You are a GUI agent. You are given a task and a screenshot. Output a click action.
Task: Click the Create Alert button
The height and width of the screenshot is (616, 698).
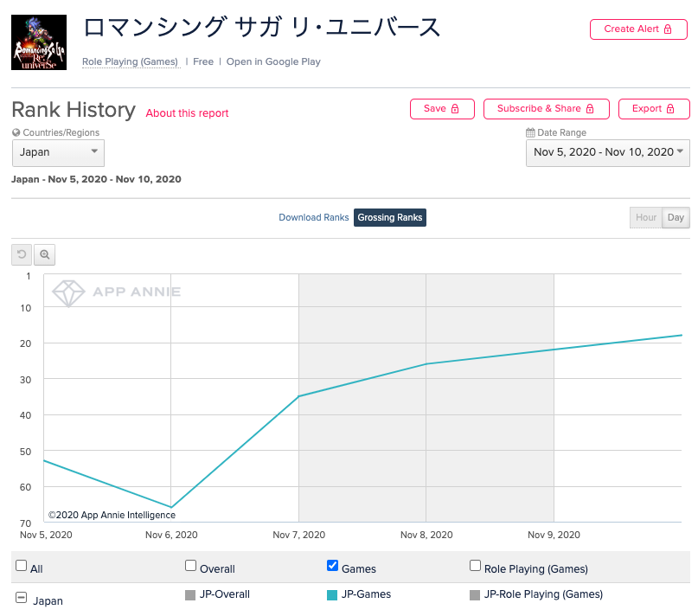tap(638, 29)
